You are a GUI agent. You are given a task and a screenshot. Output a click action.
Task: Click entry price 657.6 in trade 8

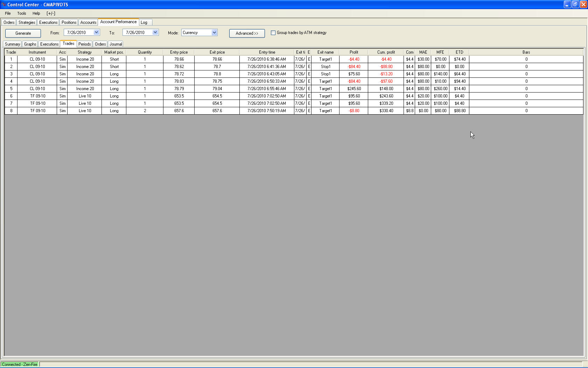[x=179, y=111]
